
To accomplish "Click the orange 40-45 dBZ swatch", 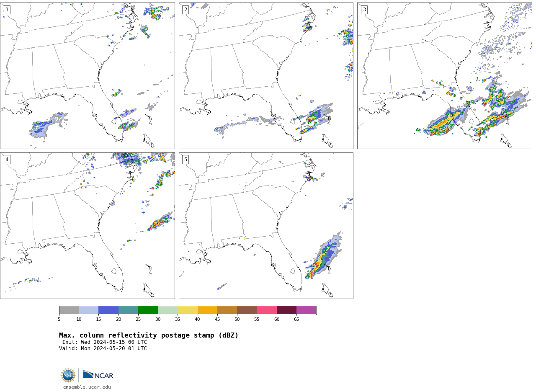I will tap(207, 310).
